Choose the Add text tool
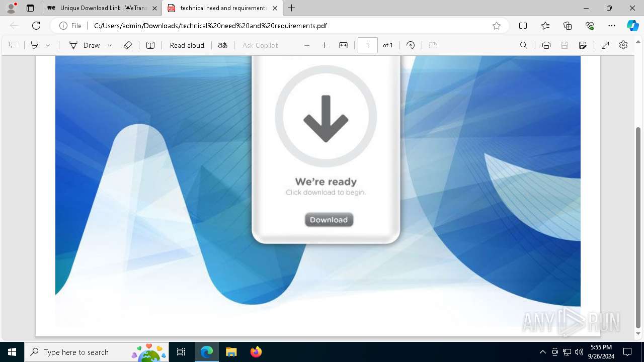 coord(150,45)
